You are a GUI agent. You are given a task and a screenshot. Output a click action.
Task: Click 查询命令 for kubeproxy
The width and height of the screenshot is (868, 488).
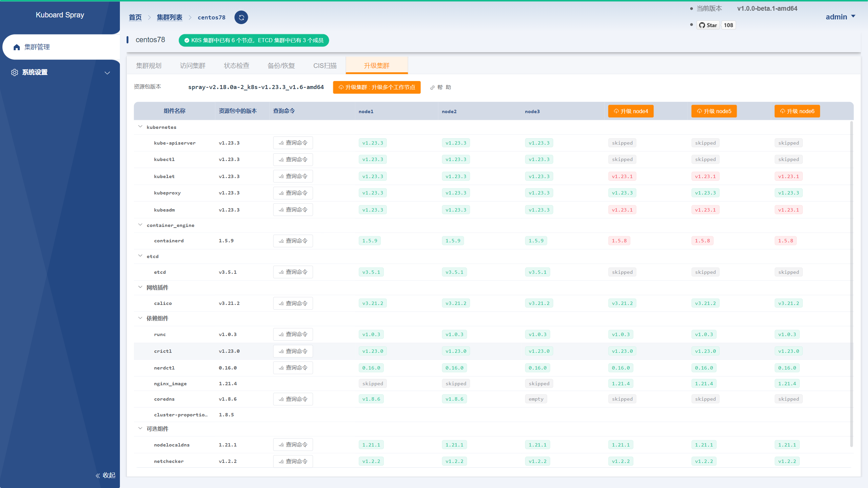click(293, 193)
